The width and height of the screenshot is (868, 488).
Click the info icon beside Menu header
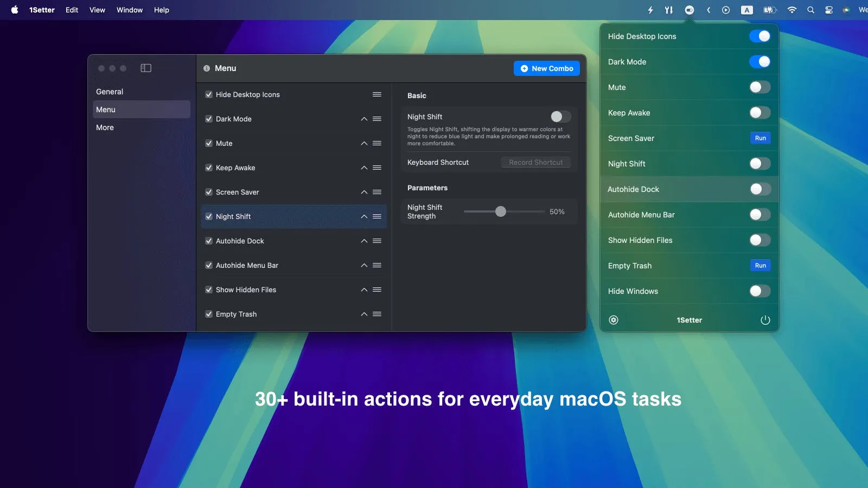pos(206,68)
